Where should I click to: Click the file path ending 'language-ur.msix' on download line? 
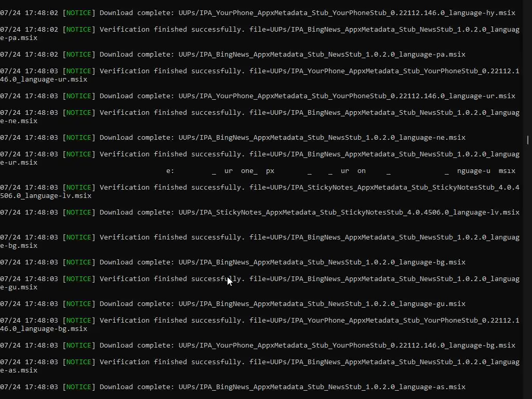[x=347, y=96]
